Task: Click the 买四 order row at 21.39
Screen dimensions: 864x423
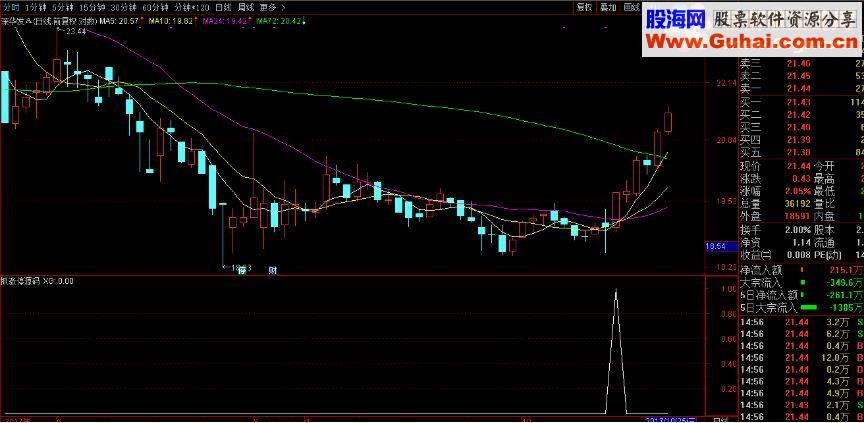Action: point(801,140)
